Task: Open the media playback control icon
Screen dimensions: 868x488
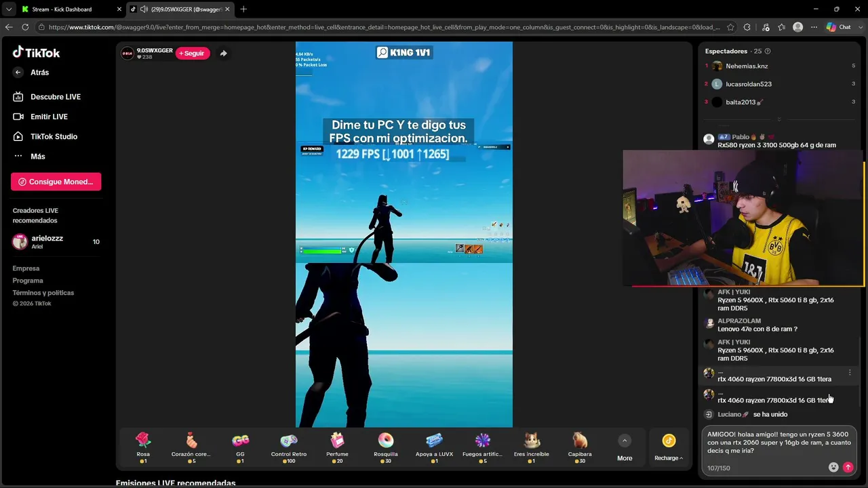Action: 766,27
